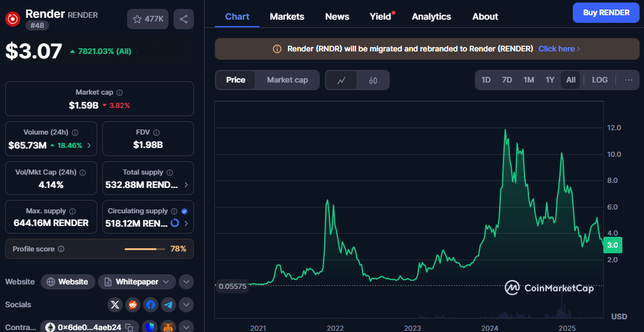Viewport: 644px width, 332px height.
Task: Open the chart more options ellipsis
Action: [x=629, y=80]
